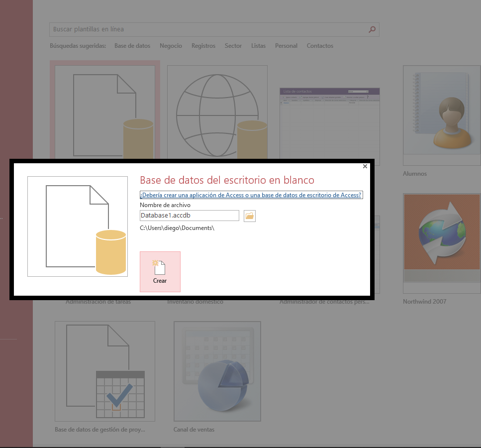Close the blank desktop database dialog
This screenshot has width=481, height=448.
365,166
